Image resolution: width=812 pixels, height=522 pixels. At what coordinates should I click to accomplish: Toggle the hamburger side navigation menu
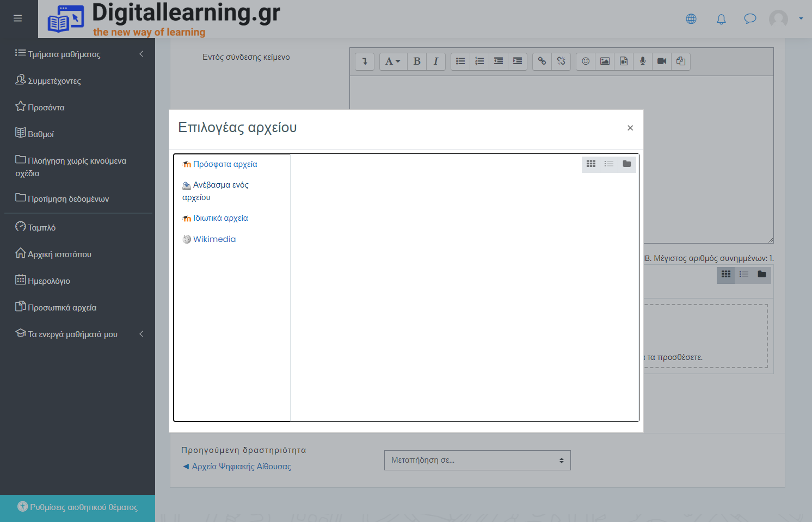tap(18, 18)
